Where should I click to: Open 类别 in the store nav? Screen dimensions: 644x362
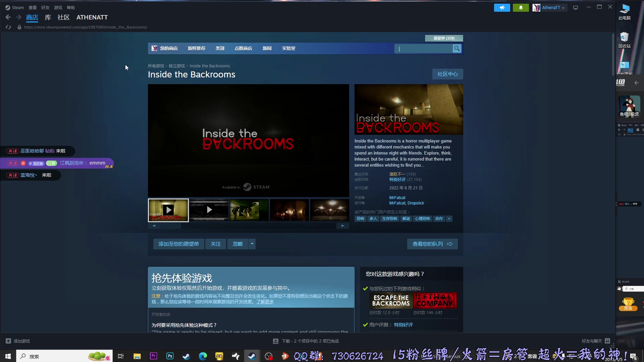coord(220,48)
